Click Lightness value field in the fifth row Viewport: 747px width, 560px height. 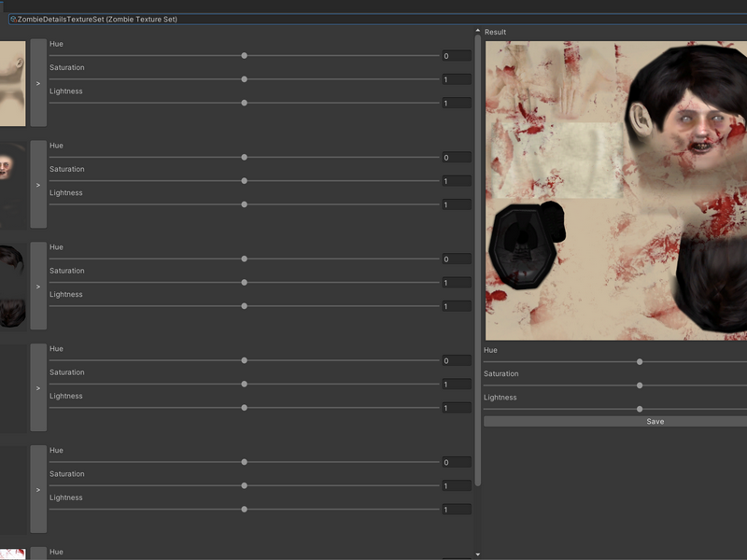pos(457,510)
